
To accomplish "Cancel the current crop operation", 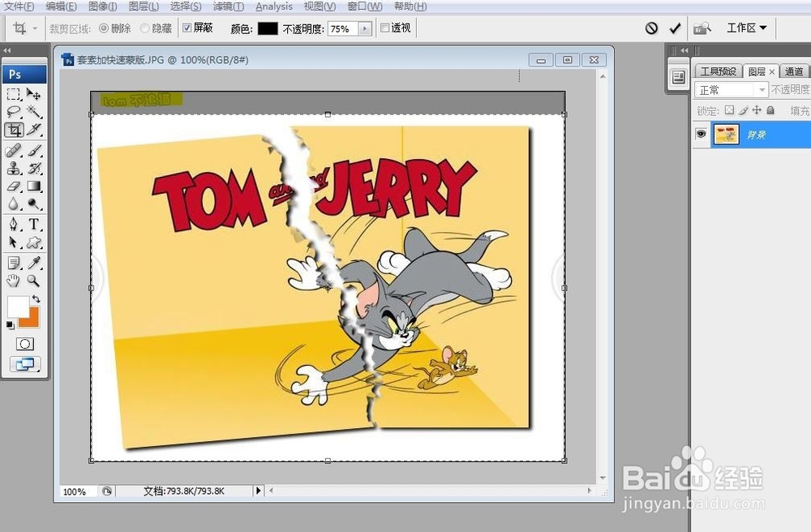I will click(651, 28).
